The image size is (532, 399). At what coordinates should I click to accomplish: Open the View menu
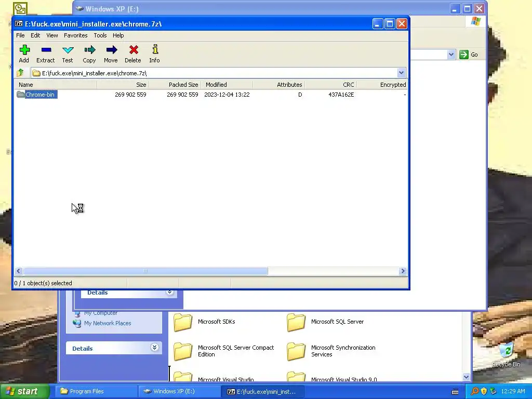tap(52, 35)
